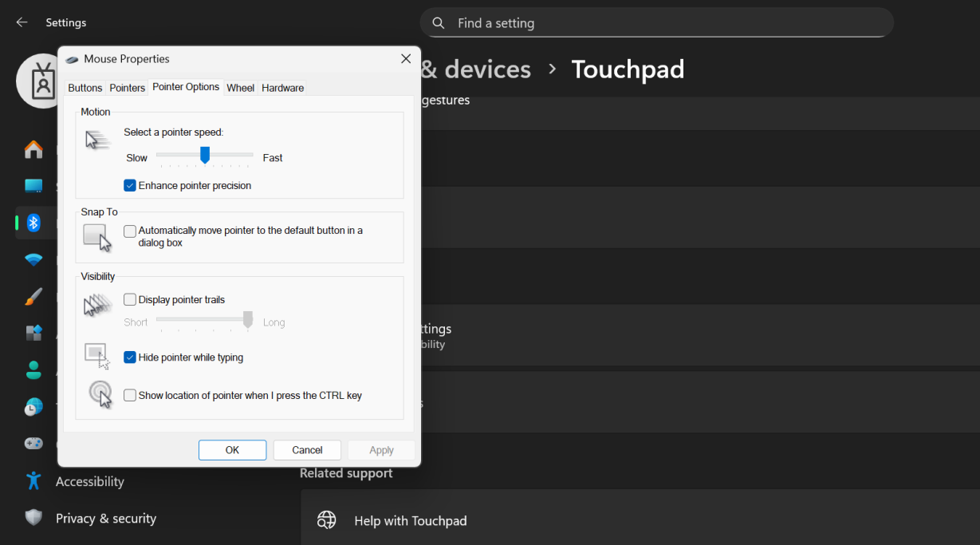
Task: Select the Personalization brush icon
Action: coord(33,296)
